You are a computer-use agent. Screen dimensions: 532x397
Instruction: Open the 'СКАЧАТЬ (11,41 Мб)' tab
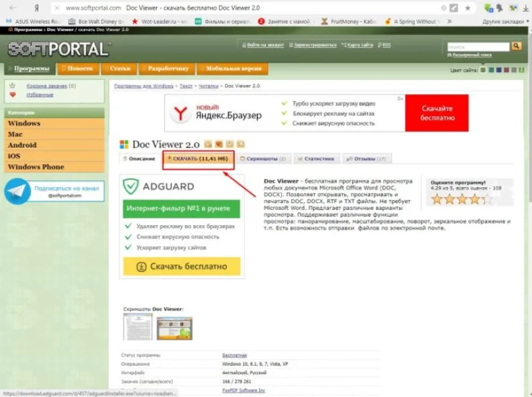click(198, 159)
